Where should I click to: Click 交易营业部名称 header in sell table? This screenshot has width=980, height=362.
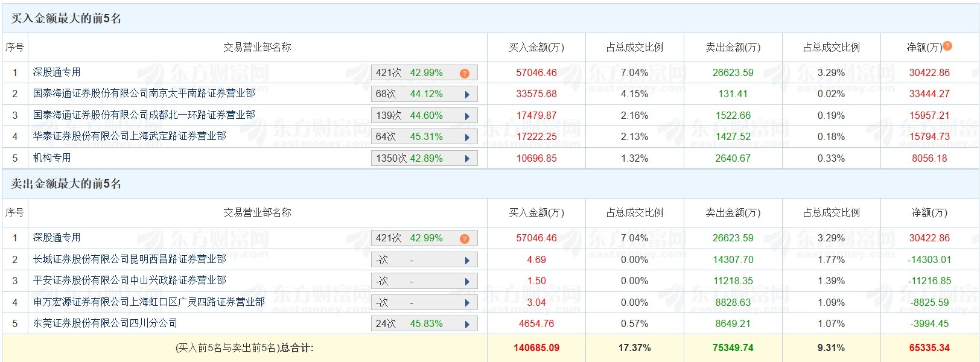(257, 212)
